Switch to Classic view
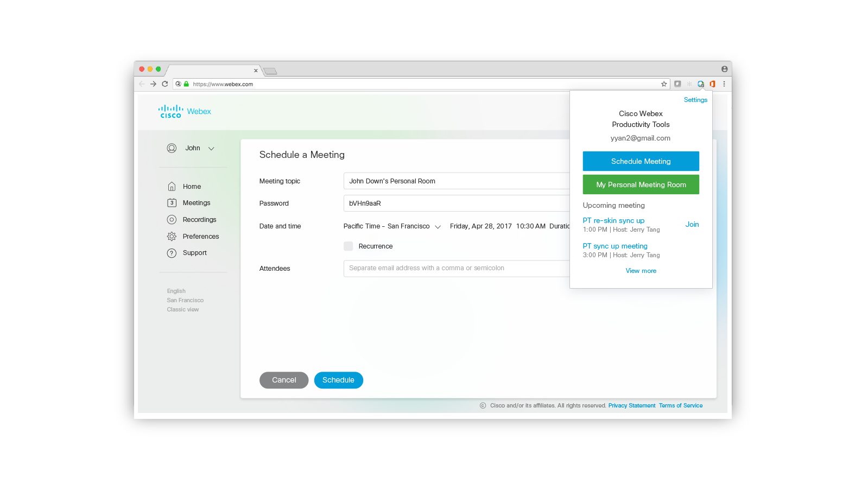Viewport: 868px width, 490px height. [183, 310]
